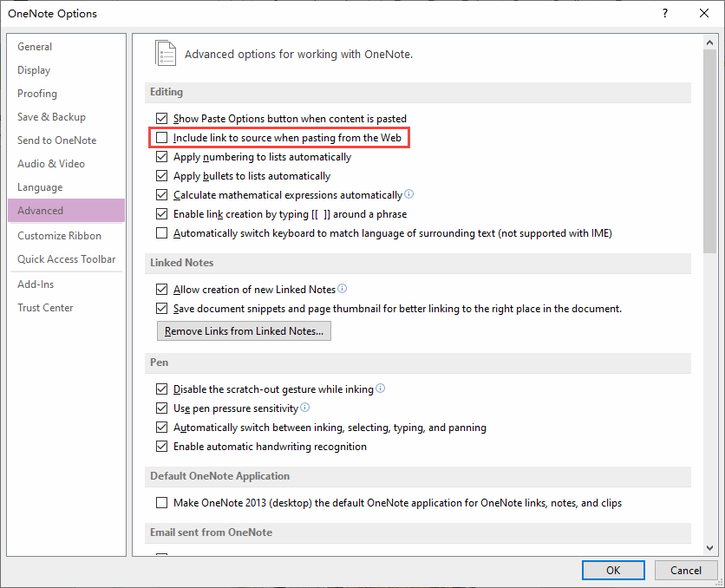Toggle Automatically switch between inking, selecting, typing
Viewport: 725px width, 588px height.
(161, 428)
